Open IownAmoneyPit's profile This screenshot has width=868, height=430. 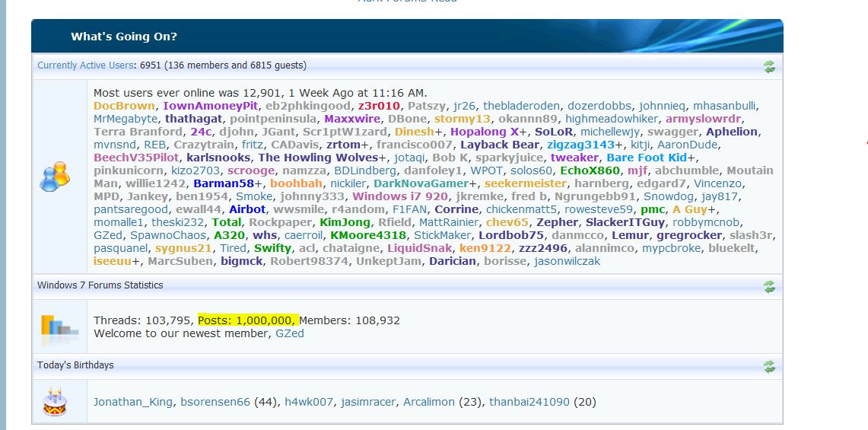[x=211, y=106]
